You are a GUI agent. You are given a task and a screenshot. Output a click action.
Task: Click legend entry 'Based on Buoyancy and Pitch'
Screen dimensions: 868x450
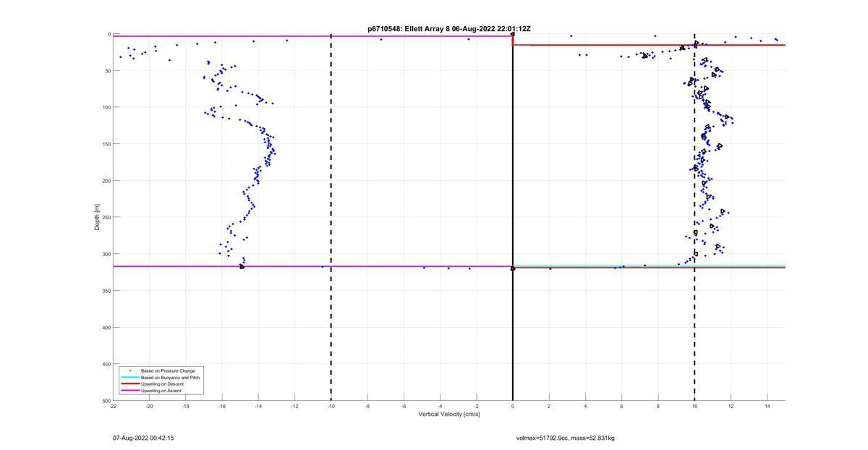coord(170,377)
